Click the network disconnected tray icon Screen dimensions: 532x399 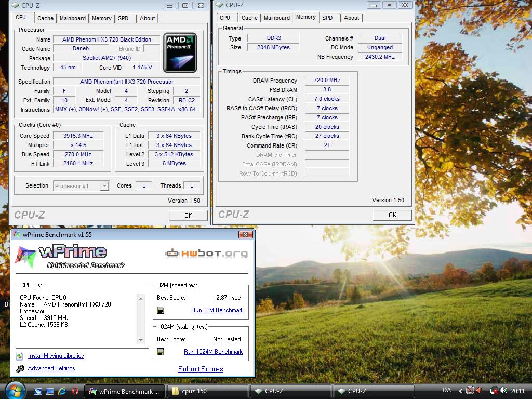(x=494, y=391)
